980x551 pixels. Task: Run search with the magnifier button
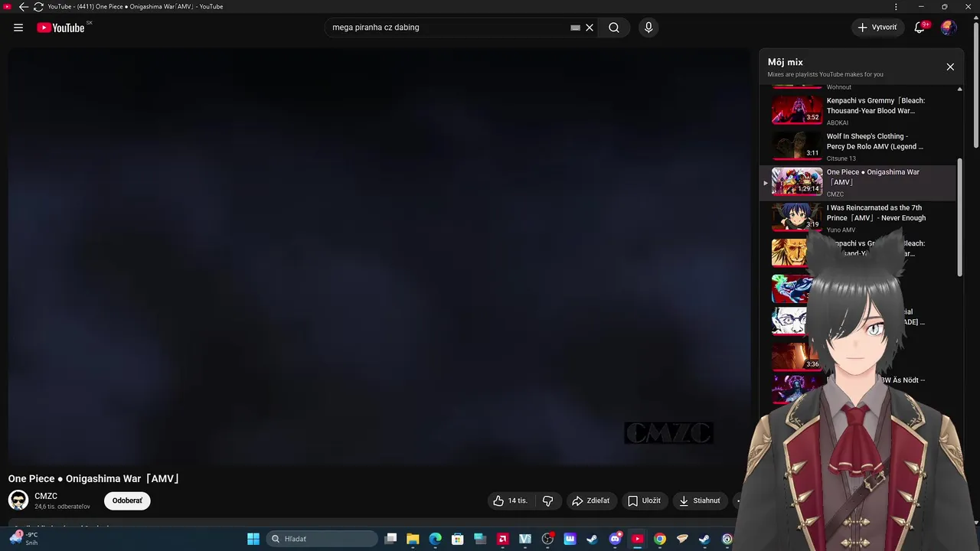(x=614, y=28)
